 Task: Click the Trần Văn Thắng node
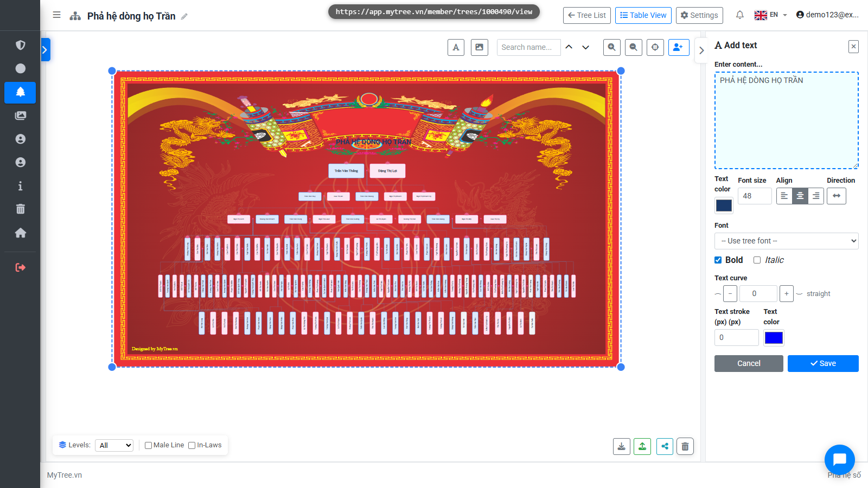[x=346, y=171]
